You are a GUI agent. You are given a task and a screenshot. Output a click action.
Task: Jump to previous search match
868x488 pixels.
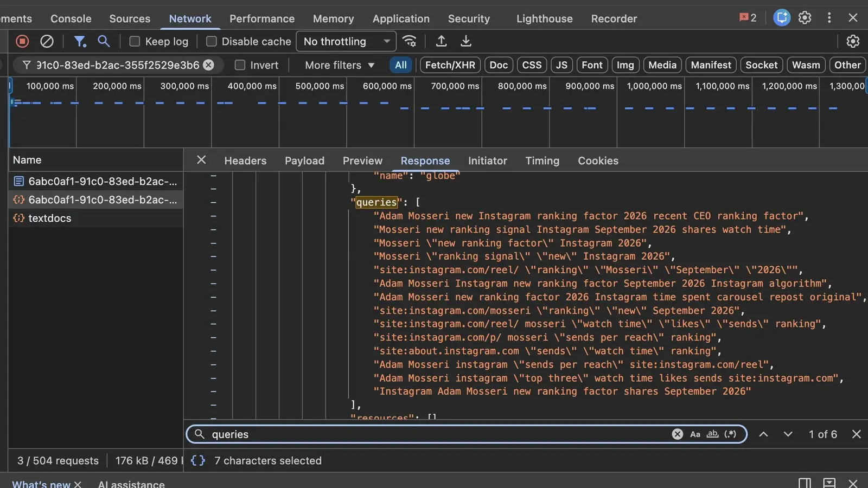coord(763,434)
